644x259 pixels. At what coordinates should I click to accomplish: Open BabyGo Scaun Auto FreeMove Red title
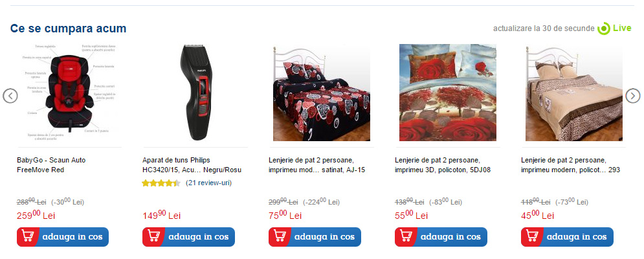pyautogui.click(x=51, y=165)
